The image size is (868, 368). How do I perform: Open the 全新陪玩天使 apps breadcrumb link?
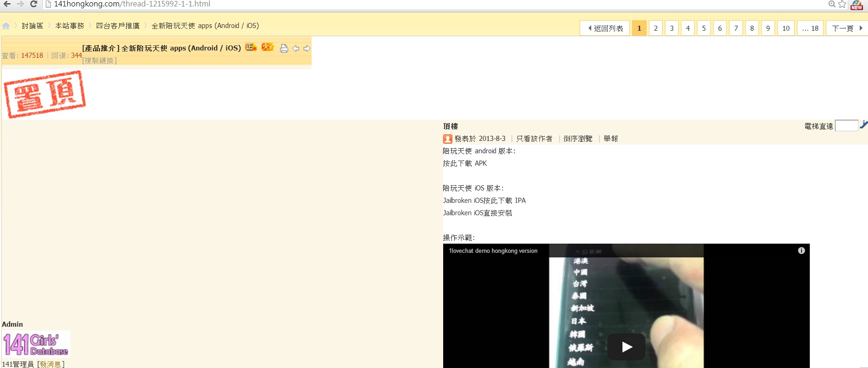point(205,26)
